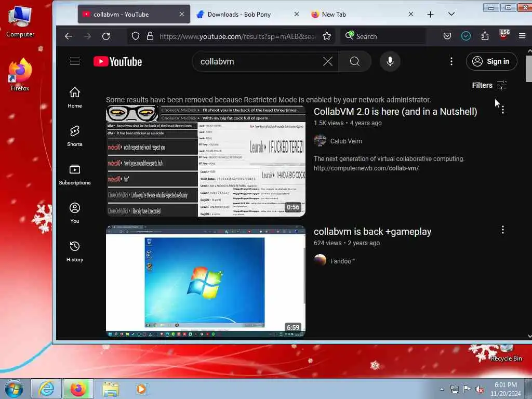532x399 pixels.
Task: Switch to collabvm - YouTube tab
Action: (x=134, y=14)
